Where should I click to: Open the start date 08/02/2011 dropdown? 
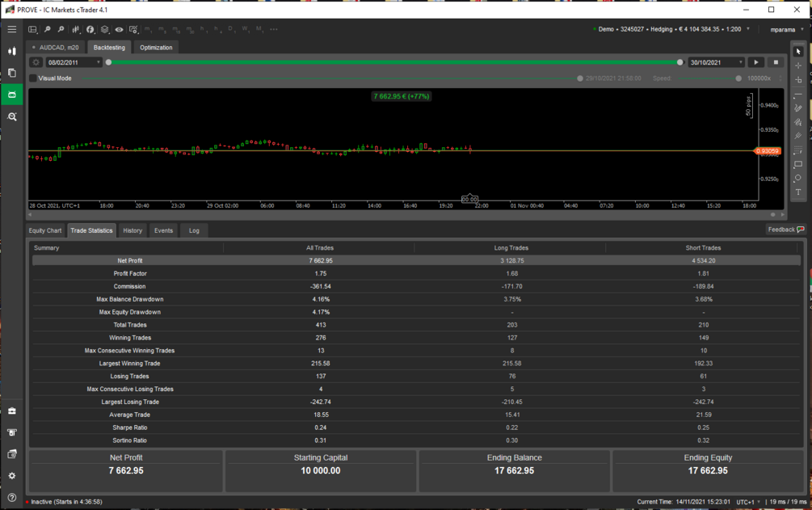pyautogui.click(x=74, y=62)
